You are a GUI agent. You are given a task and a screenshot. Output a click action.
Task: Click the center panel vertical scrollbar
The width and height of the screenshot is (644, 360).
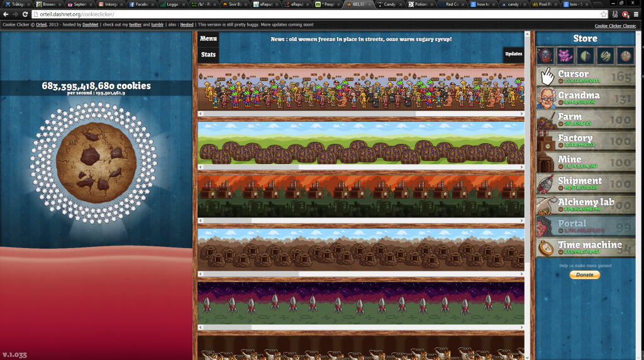pos(528,195)
